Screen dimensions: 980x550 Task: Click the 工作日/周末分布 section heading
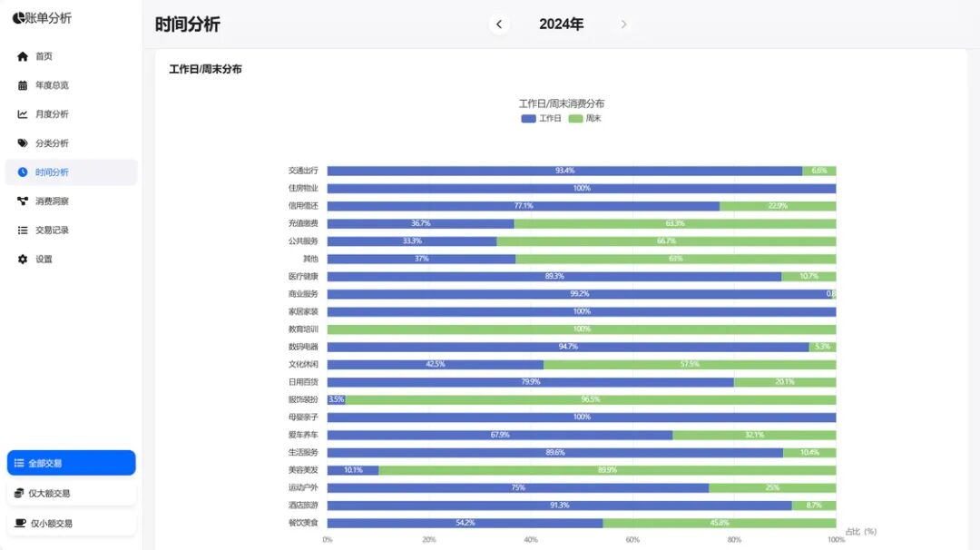(x=205, y=69)
